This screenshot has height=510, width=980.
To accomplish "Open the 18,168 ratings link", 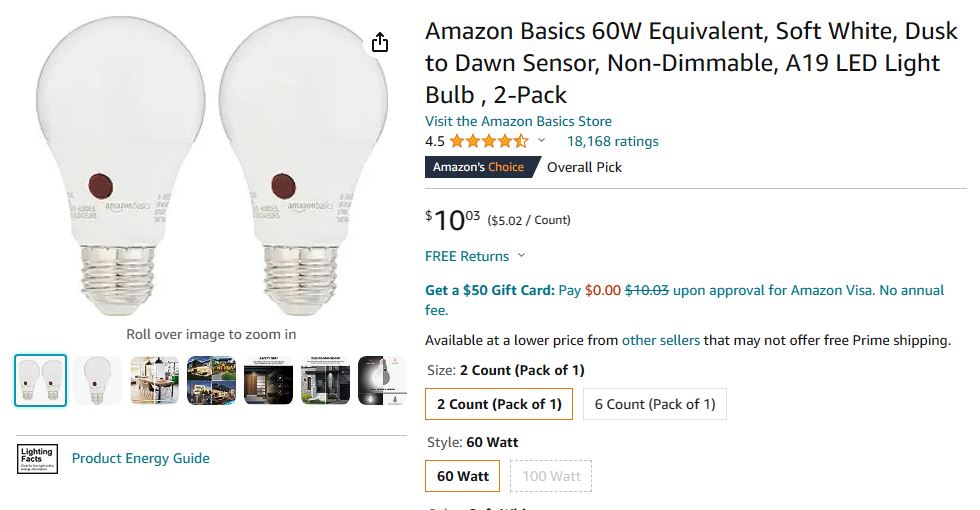I will pos(612,141).
